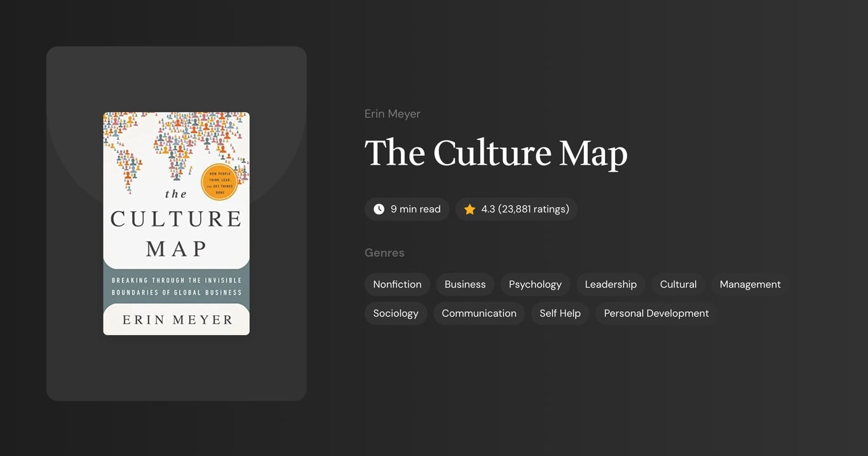Click the Leadership genre chip
This screenshot has height=456, width=868.
611,284
